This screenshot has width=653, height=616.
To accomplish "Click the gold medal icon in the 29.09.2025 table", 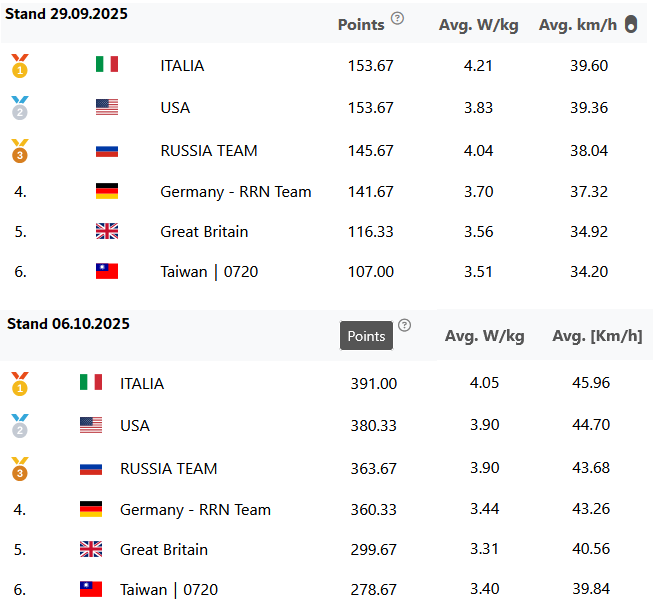I will pos(19,66).
